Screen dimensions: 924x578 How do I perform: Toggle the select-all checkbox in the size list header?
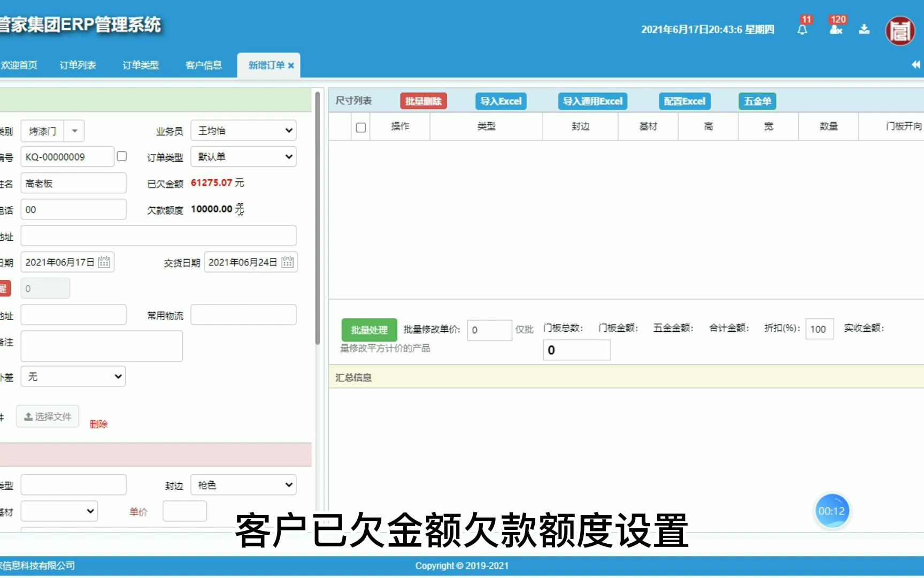pyautogui.click(x=360, y=126)
